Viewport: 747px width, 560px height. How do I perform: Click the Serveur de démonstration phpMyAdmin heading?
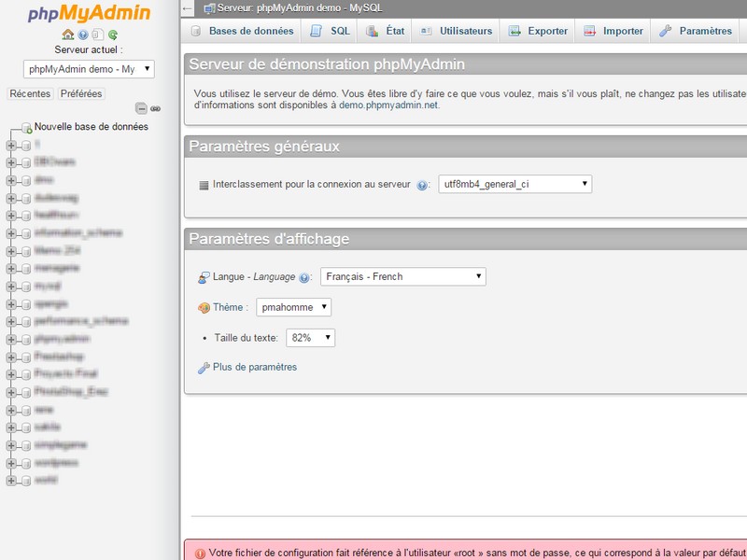(327, 64)
